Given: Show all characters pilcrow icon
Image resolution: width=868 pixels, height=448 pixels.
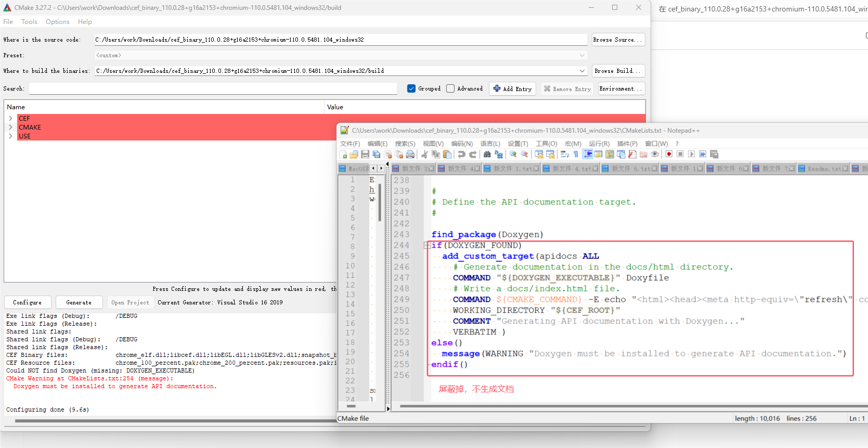Looking at the screenshot, I should pos(576,154).
